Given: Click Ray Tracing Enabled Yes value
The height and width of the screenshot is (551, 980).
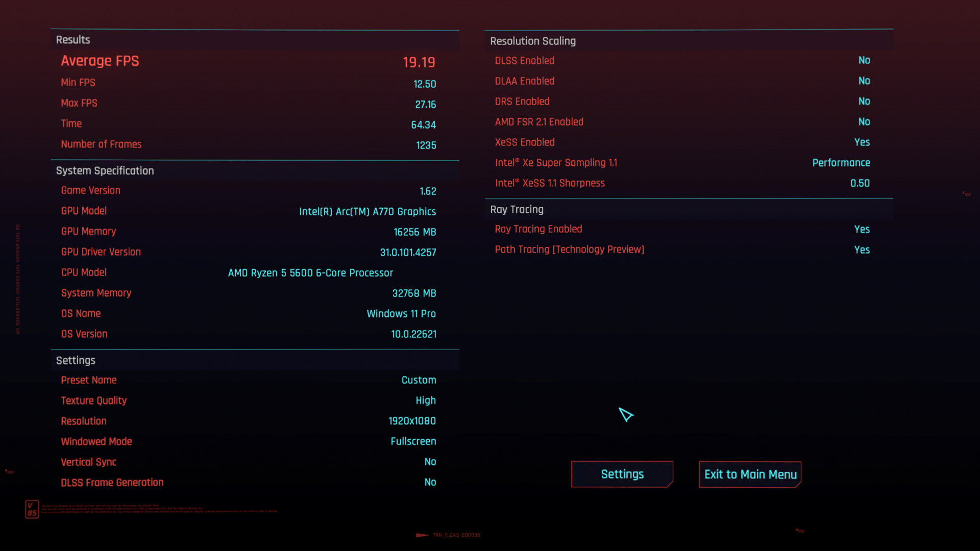Looking at the screenshot, I should coord(862,230).
